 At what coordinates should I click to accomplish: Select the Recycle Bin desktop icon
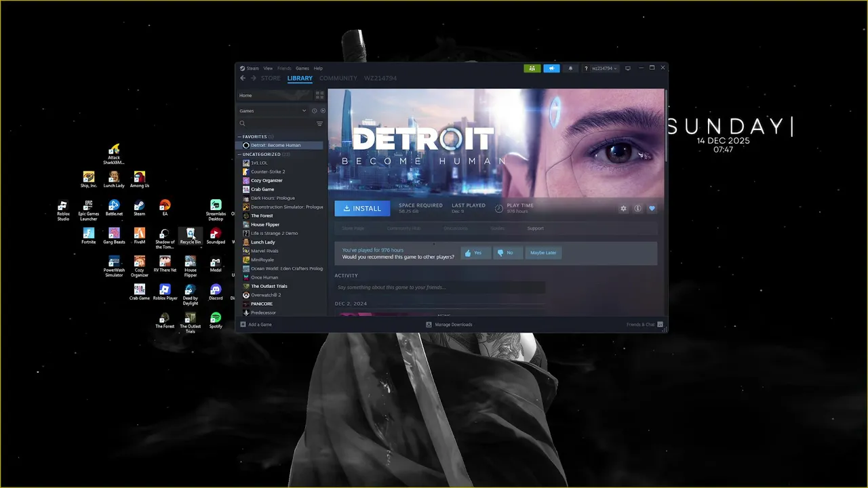tap(191, 236)
